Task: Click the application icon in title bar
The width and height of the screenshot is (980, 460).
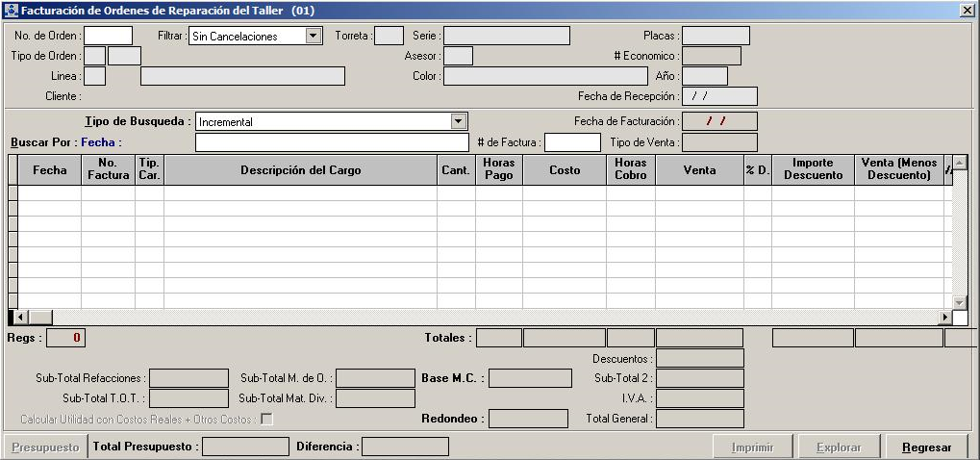Action: (11, 10)
